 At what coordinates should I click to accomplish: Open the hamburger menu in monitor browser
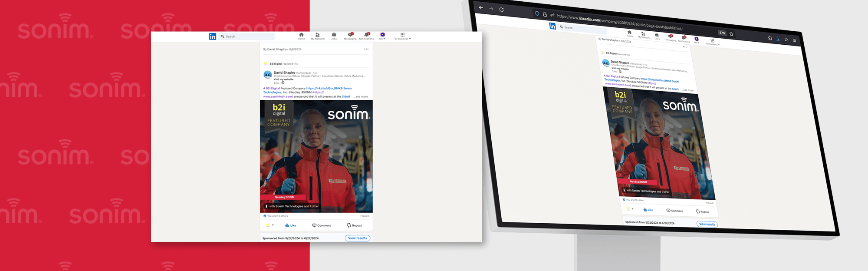point(794,40)
